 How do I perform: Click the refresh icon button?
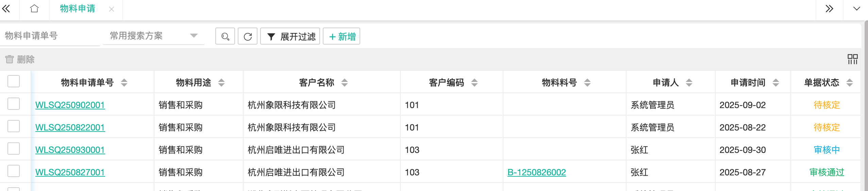tap(248, 36)
